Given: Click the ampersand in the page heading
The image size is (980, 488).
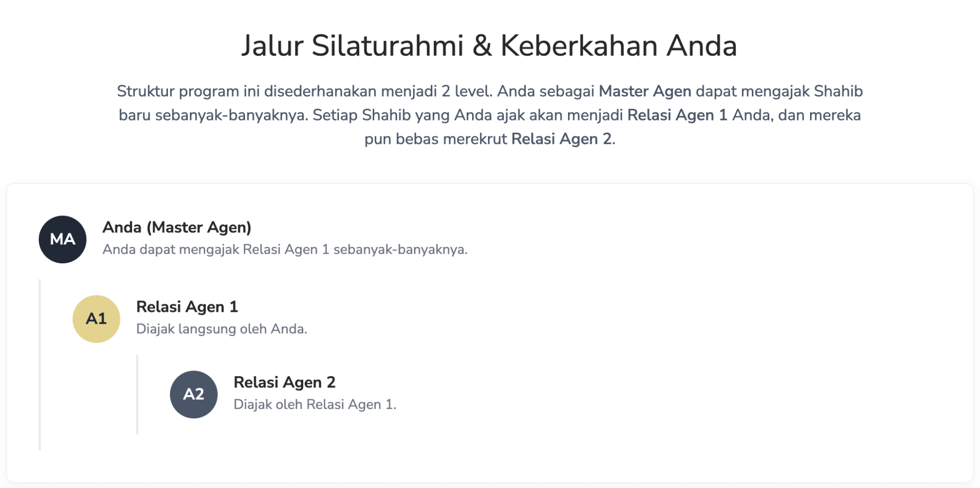Looking at the screenshot, I should (x=482, y=45).
